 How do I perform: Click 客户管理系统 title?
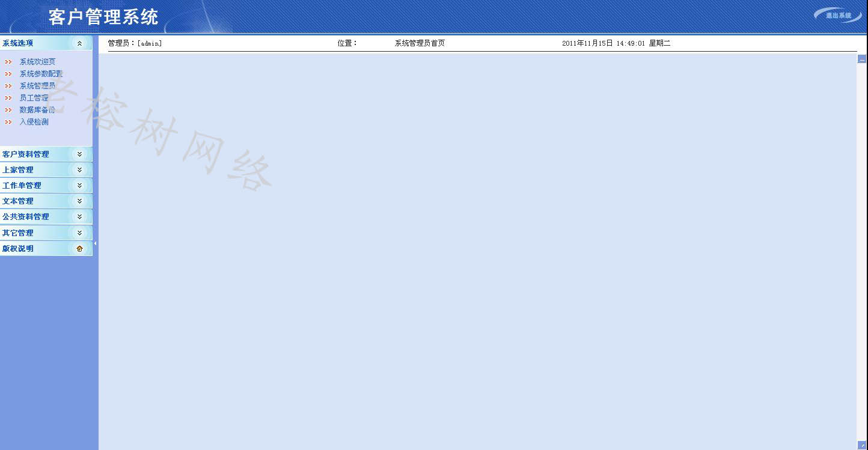pyautogui.click(x=103, y=17)
